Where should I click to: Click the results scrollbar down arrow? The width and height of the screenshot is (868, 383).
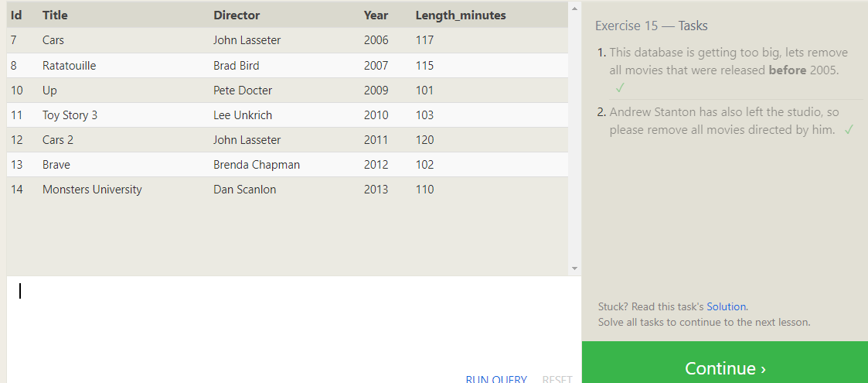[x=574, y=268]
